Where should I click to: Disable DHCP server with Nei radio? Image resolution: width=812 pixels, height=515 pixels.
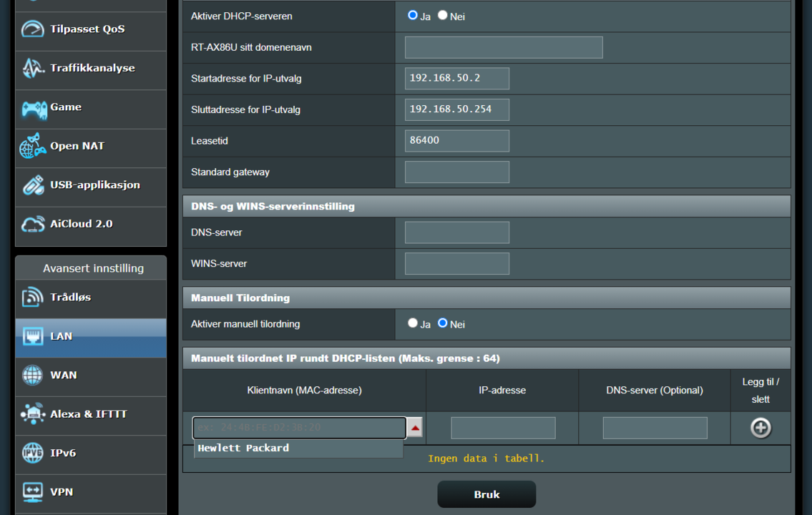tap(442, 16)
